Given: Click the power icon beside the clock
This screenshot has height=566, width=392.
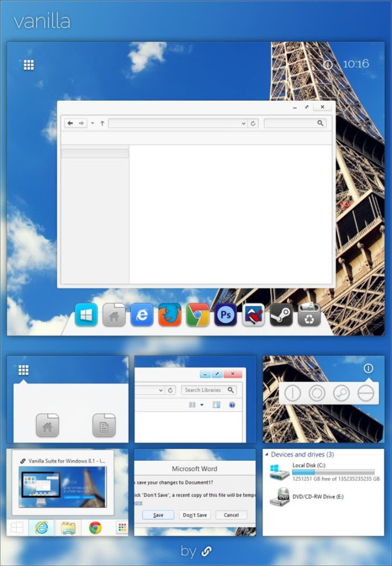Looking at the screenshot, I should (x=328, y=64).
